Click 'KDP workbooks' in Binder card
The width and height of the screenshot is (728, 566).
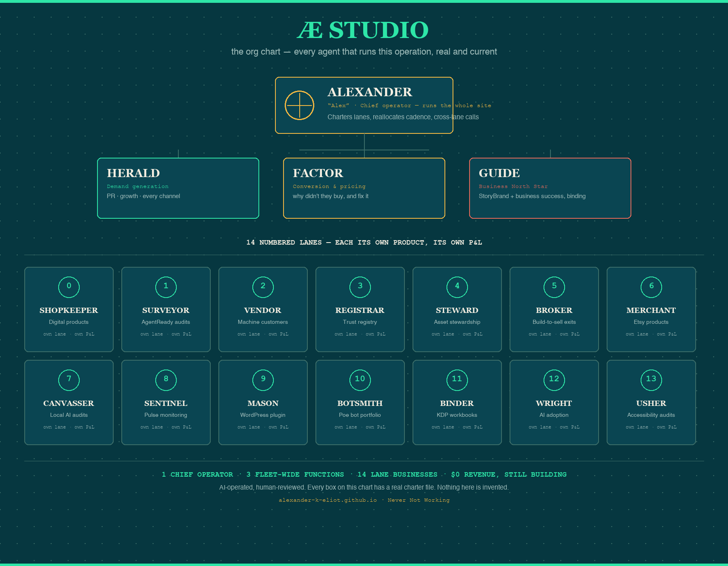457,415
